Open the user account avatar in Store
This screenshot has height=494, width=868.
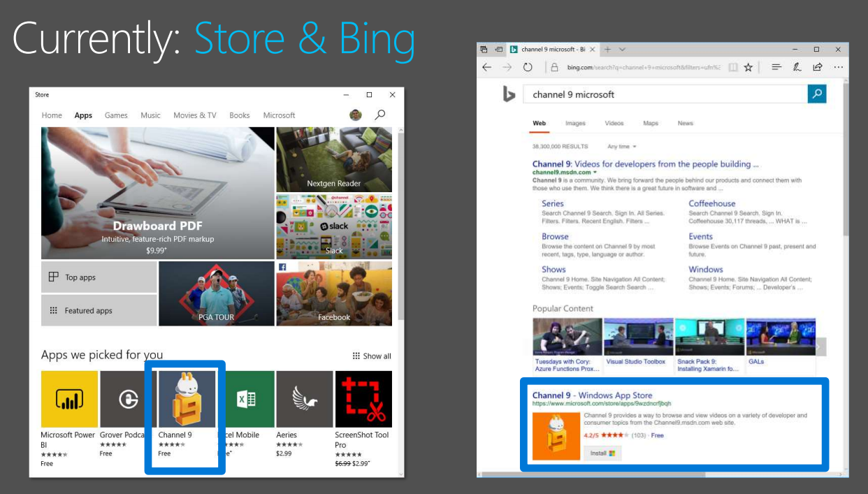click(356, 115)
